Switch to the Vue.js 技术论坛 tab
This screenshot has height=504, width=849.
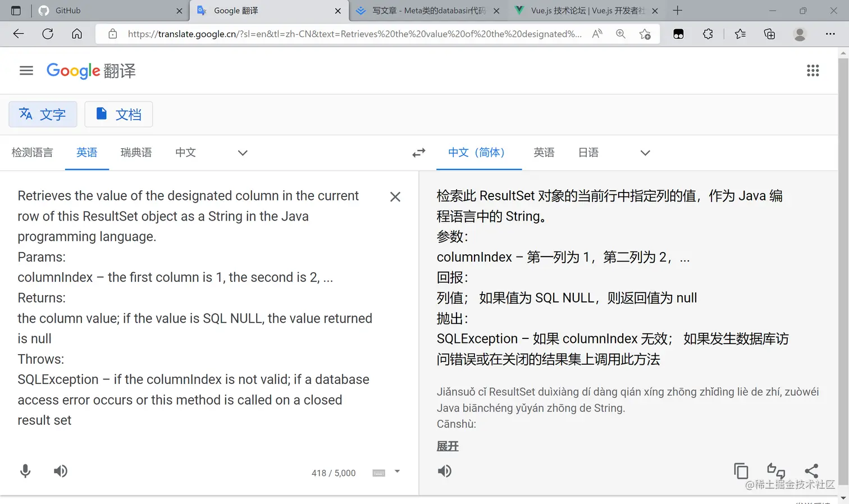click(586, 11)
